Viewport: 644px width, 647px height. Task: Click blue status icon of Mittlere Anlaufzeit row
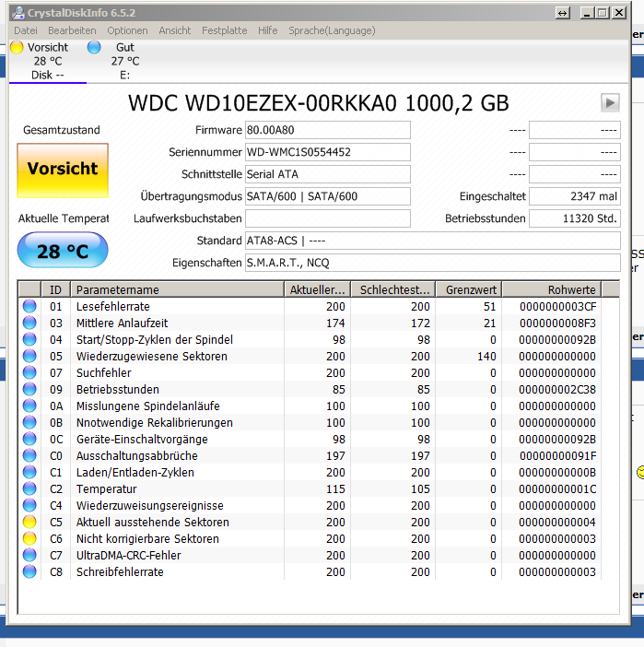29,323
